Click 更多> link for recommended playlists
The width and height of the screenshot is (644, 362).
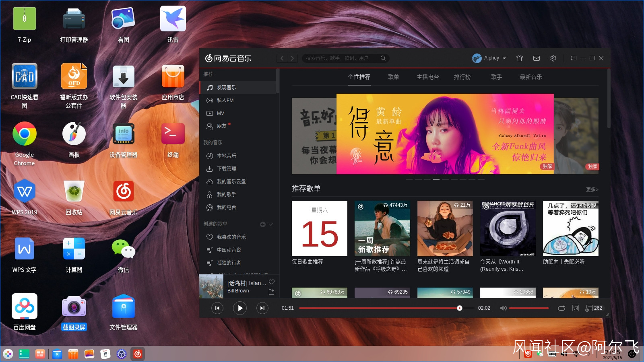pyautogui.click(x=592, y=189)
